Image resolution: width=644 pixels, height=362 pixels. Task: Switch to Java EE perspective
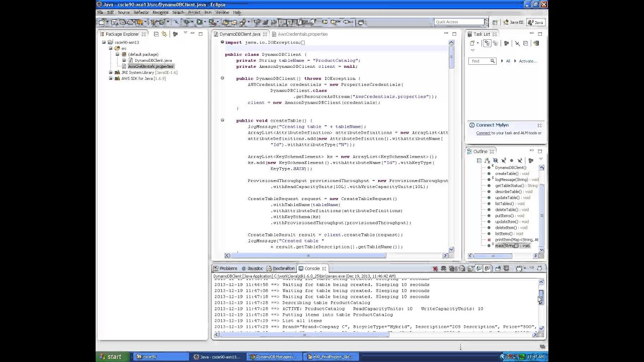coord(513,22)
